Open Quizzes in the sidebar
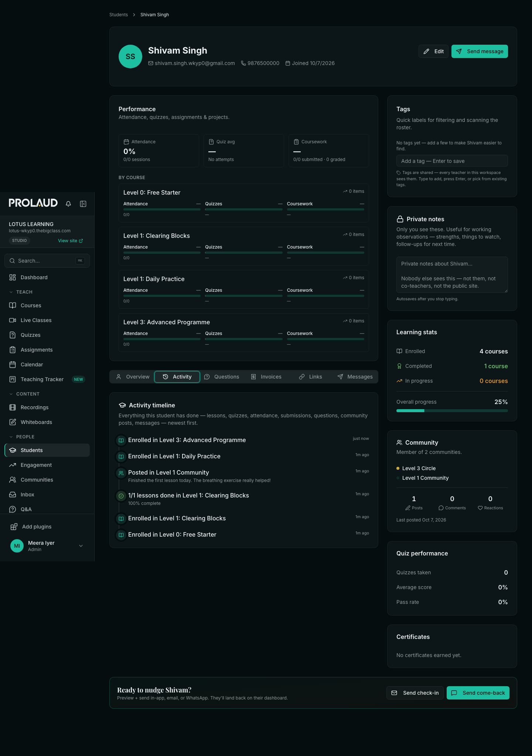Image resolution: width=532 pixels, height=756 pixels. click(47, 335)
